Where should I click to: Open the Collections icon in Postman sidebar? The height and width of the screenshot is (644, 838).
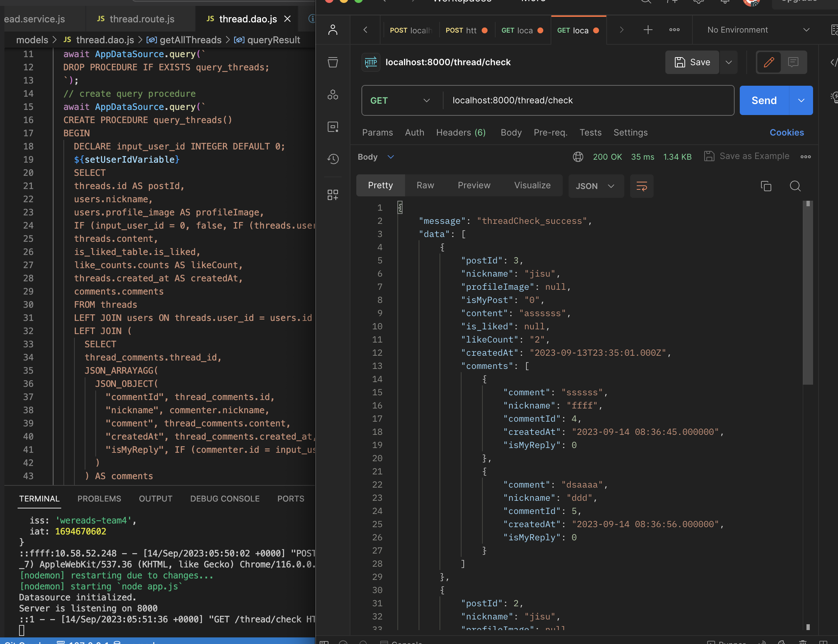(332, 62)
